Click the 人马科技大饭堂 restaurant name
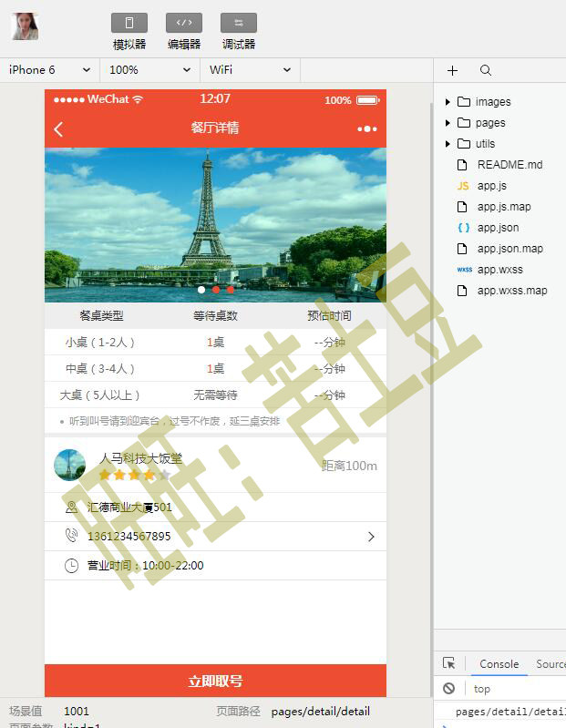The image size is (566, 728). pyautogui.click(x=140, y=458)
